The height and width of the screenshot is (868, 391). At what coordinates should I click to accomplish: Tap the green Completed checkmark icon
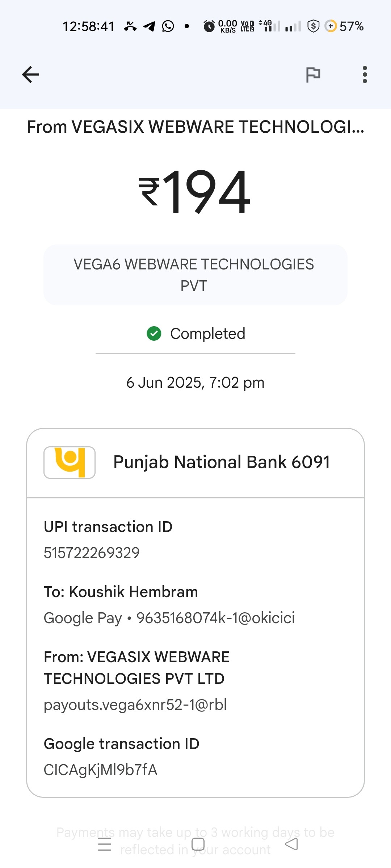point(154,333)
